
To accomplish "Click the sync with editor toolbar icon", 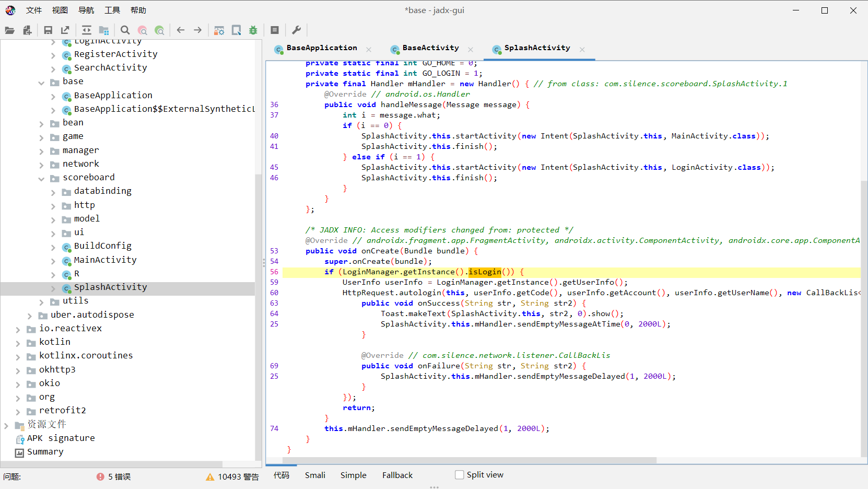I will click(x=87, y=30).
